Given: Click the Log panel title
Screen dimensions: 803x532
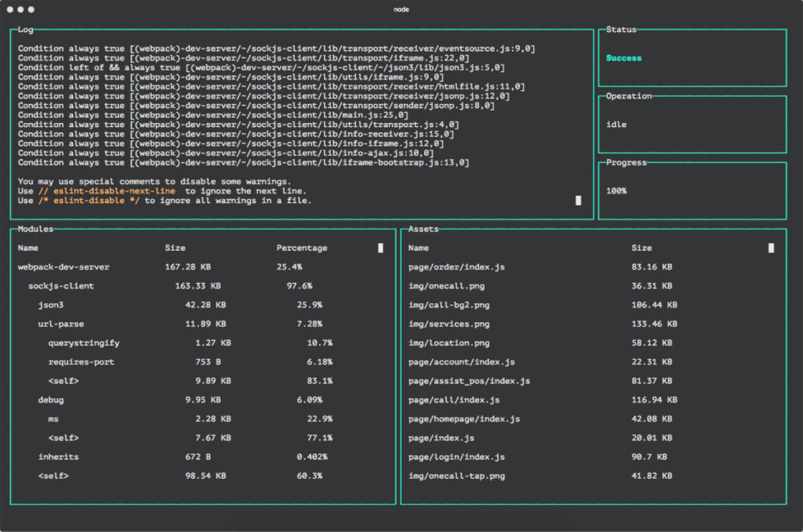Looking at the screenshot, I should [x=26, y=30].
